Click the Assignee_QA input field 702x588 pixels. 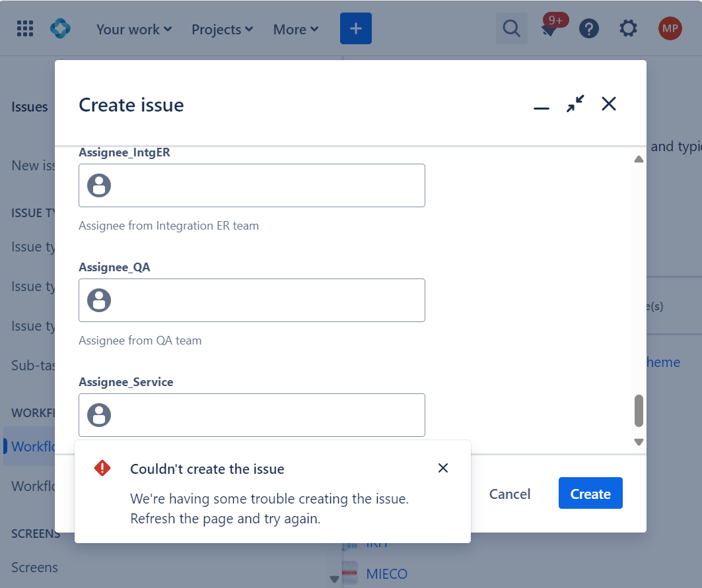click(252, 300)
